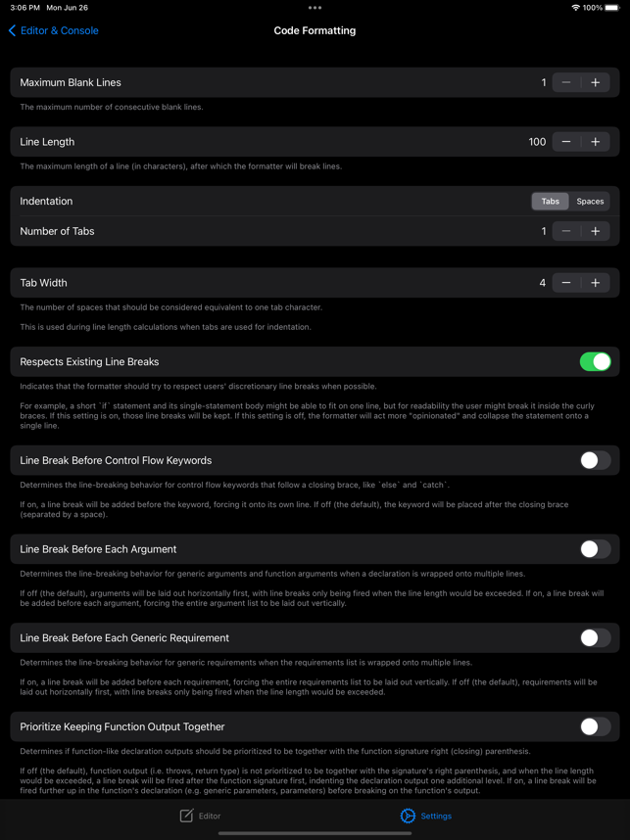Go back to Editor & Console
The height and width of the screenshot is (840, 630).
[53, 30]
